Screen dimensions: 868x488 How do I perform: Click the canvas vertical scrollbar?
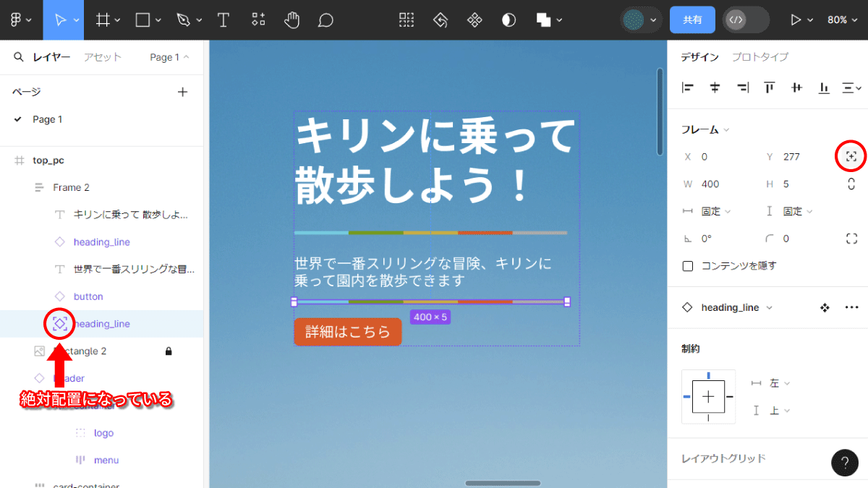pos(660,111)
